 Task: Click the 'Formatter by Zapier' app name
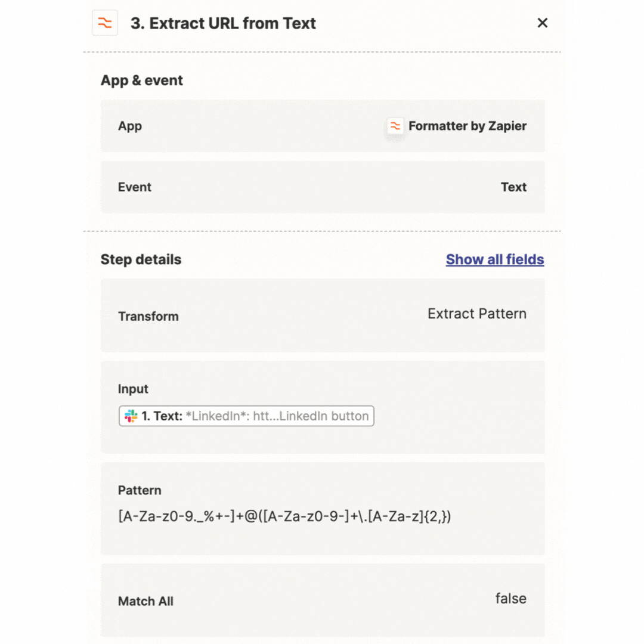coord(467,126)
